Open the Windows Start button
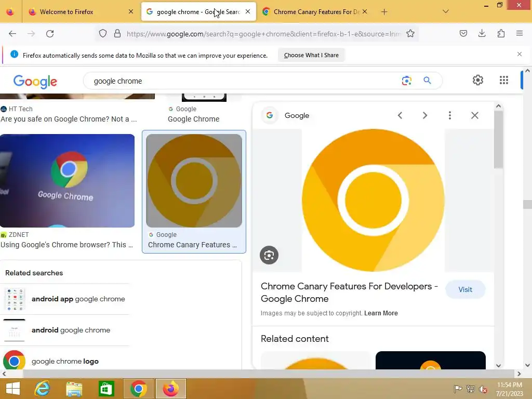This screenshot has width=532, height=399. pyautogui.click(x=13, y=389)
